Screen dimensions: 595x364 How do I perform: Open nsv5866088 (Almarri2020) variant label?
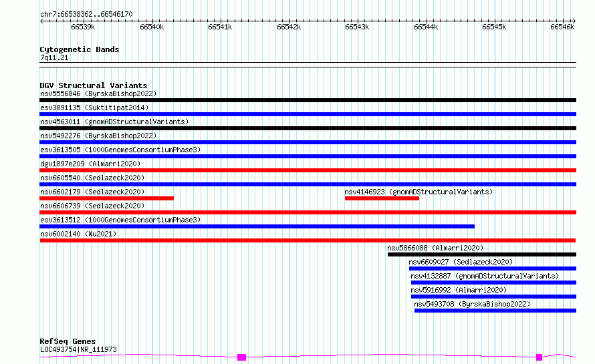435,248
